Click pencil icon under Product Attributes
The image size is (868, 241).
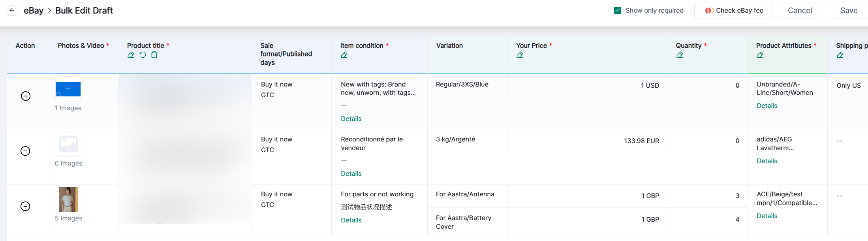point(760,55)
